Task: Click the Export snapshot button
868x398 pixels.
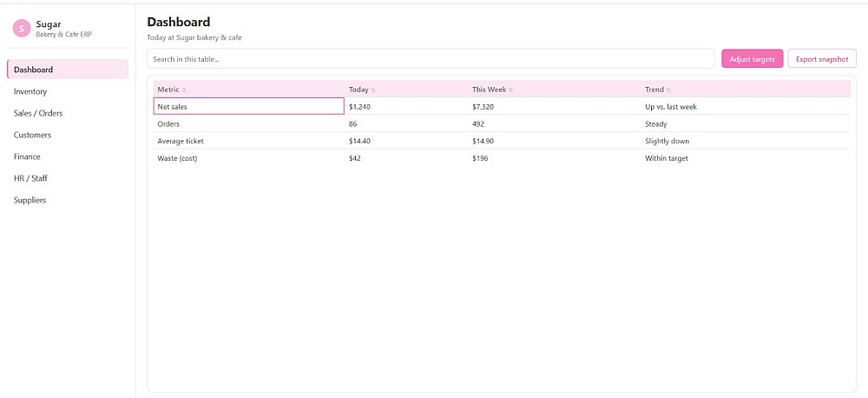Action: coord(821,59)
